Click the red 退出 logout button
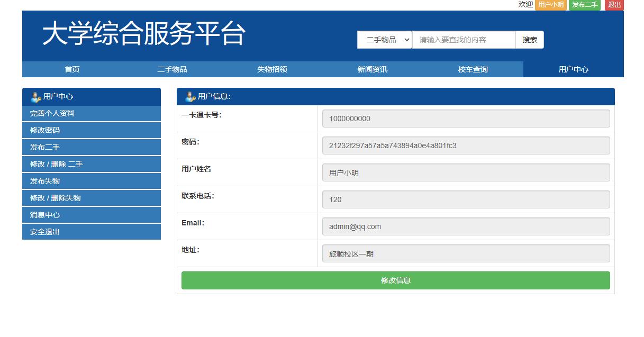Screen dimensions: 644x337 (614, 5)
